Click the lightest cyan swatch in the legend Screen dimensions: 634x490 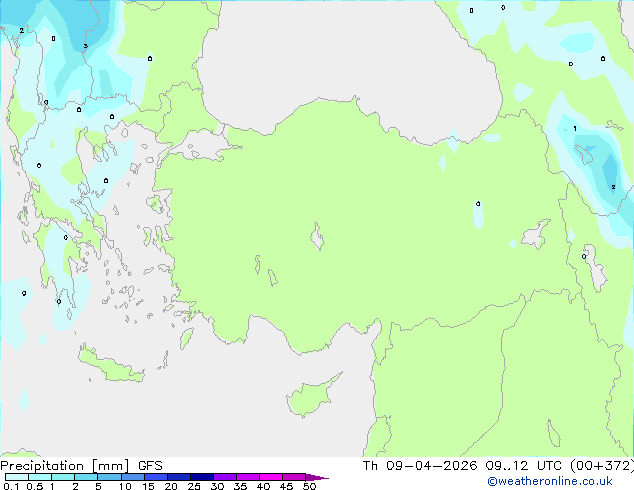pos(17,477)
